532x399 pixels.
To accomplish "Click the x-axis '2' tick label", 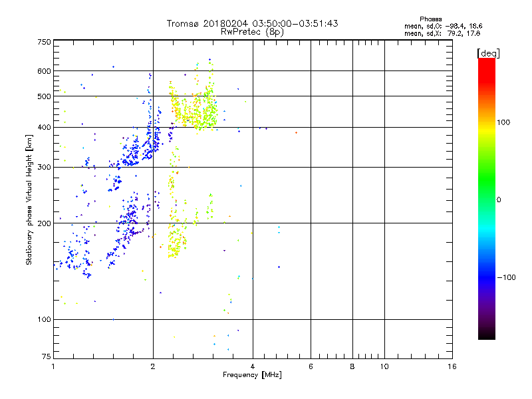I will click(x=153, y=367).
